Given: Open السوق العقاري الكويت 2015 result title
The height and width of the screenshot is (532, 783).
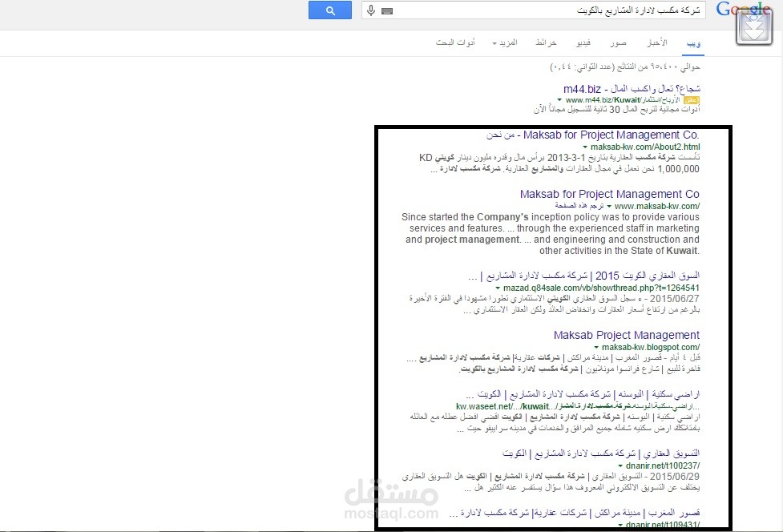Looking at the screenshot, I should 583,276.
